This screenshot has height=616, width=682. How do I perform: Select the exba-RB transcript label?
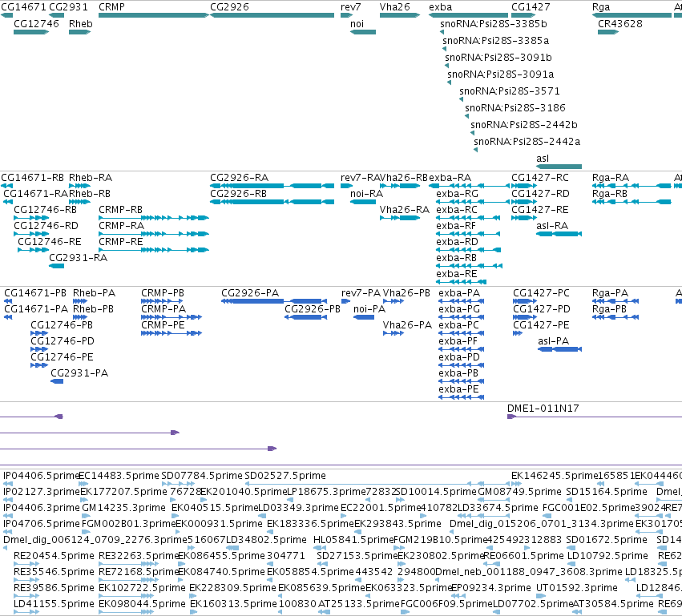(x=456, y=258)
